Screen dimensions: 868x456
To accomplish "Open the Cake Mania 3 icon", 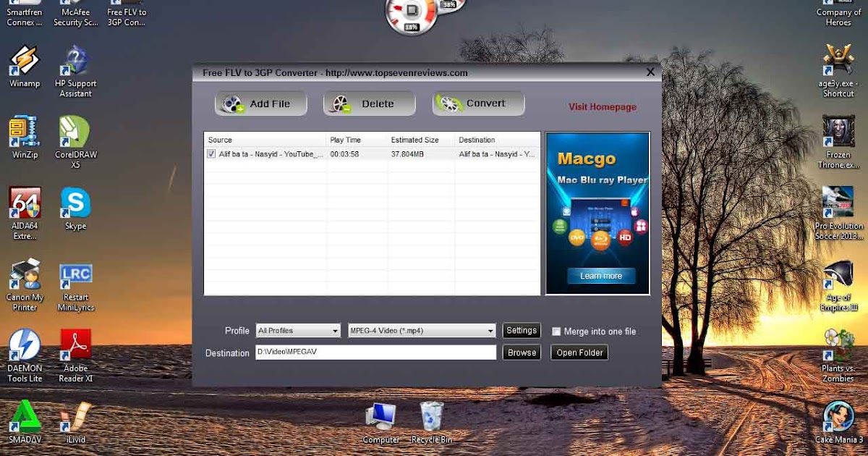I will point(839,422).
